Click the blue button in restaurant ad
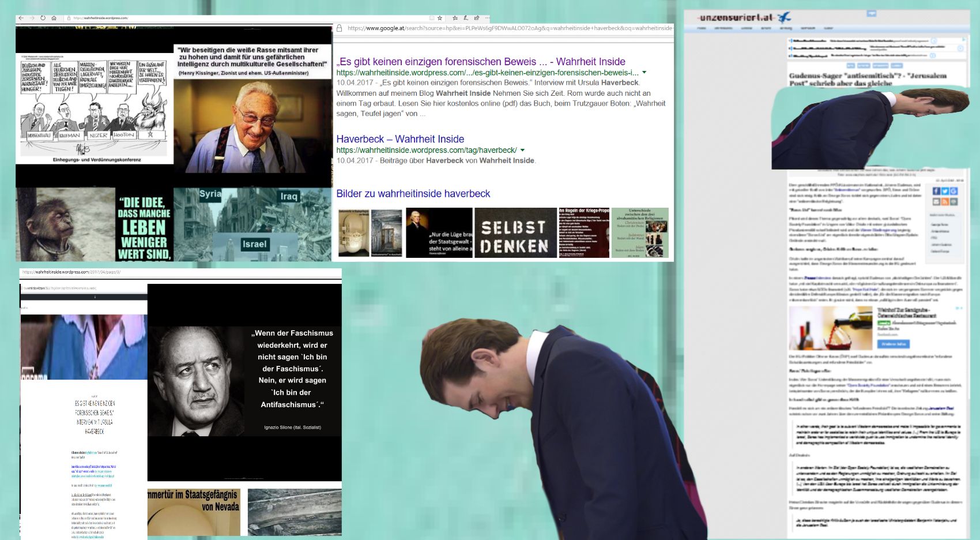 coord(893,344)
